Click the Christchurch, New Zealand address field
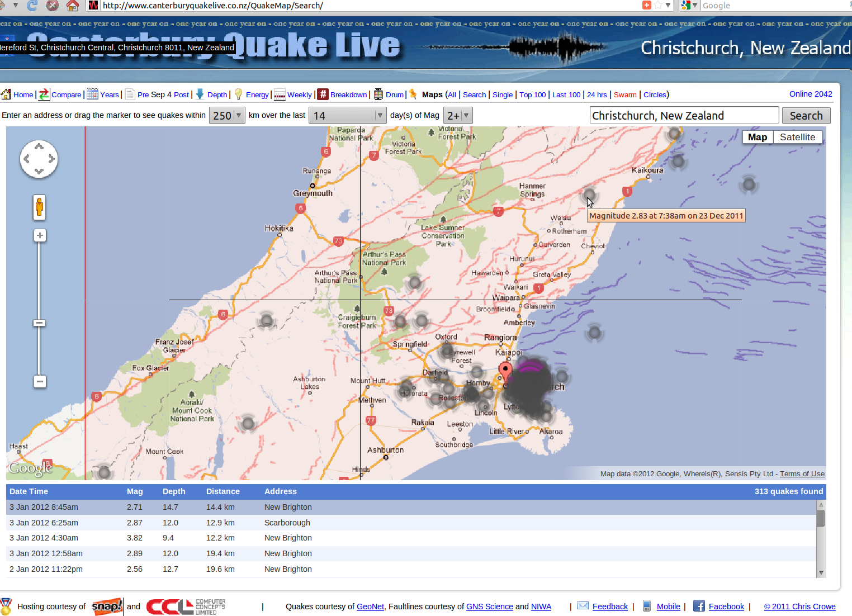The image size is (852, 616). (684, 116)
